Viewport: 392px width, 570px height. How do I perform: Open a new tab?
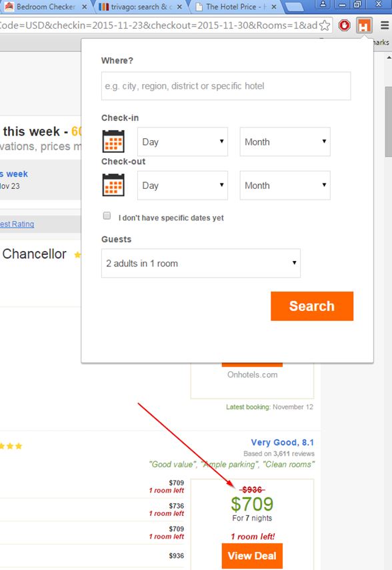pos(295,7)
